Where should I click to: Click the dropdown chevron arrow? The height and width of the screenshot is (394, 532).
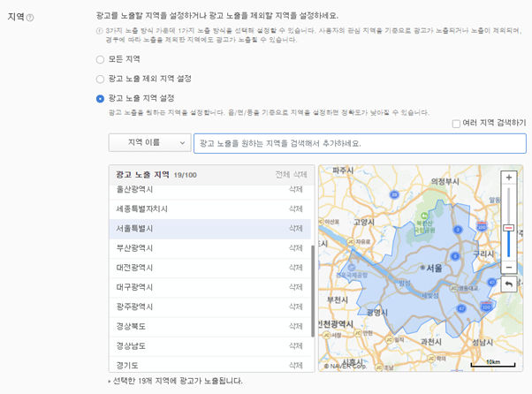coord(182,143)
